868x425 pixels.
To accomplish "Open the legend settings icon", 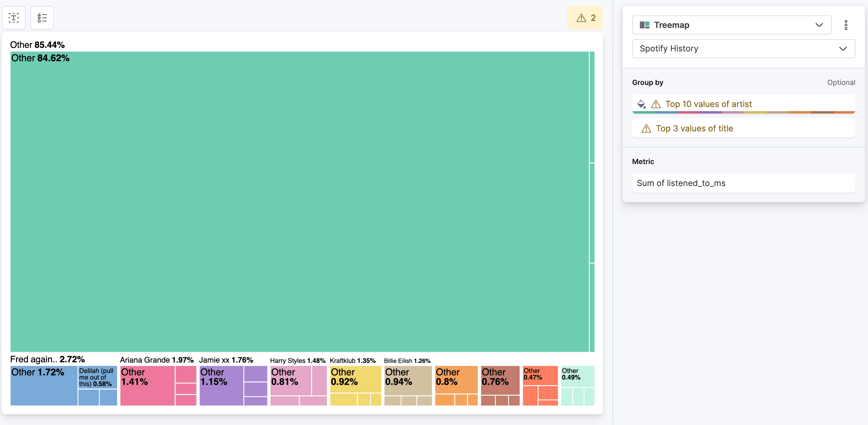I will coord(42,18).
